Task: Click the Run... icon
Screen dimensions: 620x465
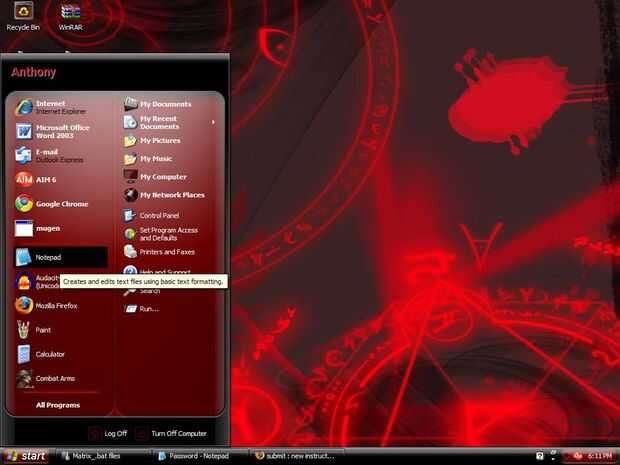Action: 130,308
